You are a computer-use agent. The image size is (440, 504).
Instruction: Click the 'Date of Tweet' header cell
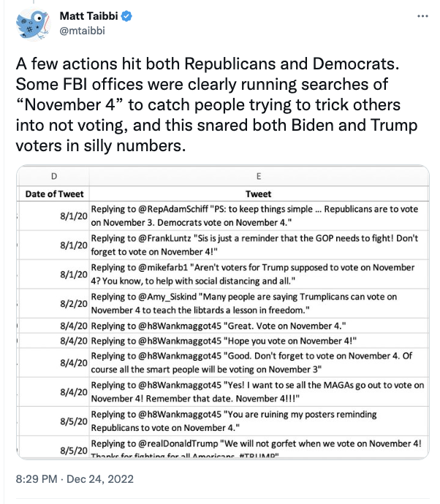click(x=54, y=194)
